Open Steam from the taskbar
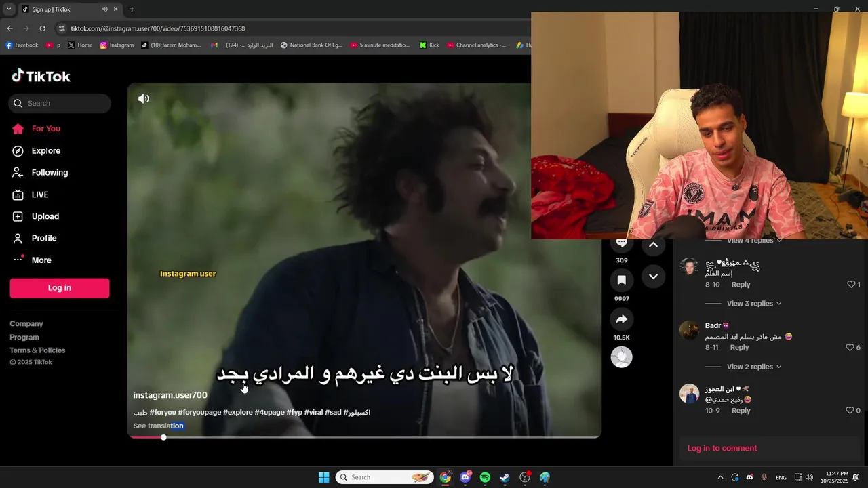Viewport: 868px width, 488px height. point(505,477)
